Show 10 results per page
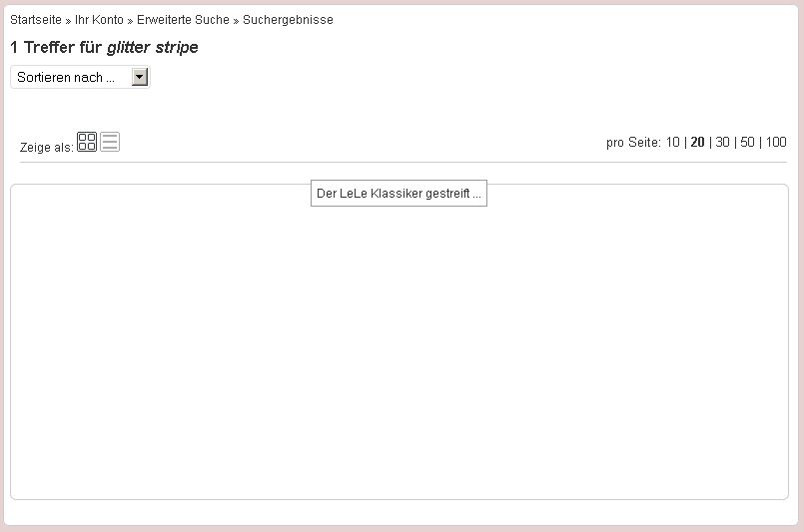 tap(673, 143)
